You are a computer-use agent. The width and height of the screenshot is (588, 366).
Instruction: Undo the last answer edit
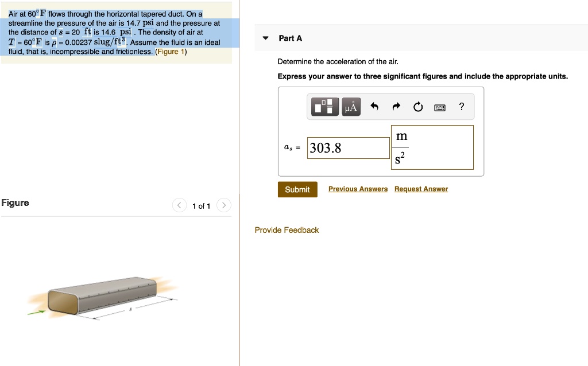point(374,106)
